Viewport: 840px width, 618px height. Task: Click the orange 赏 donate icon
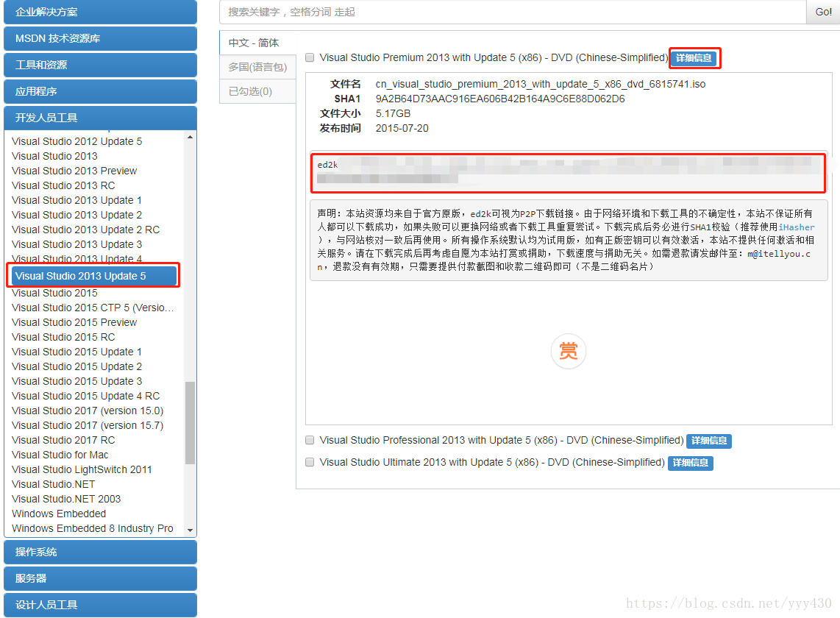tap(568, 352)
